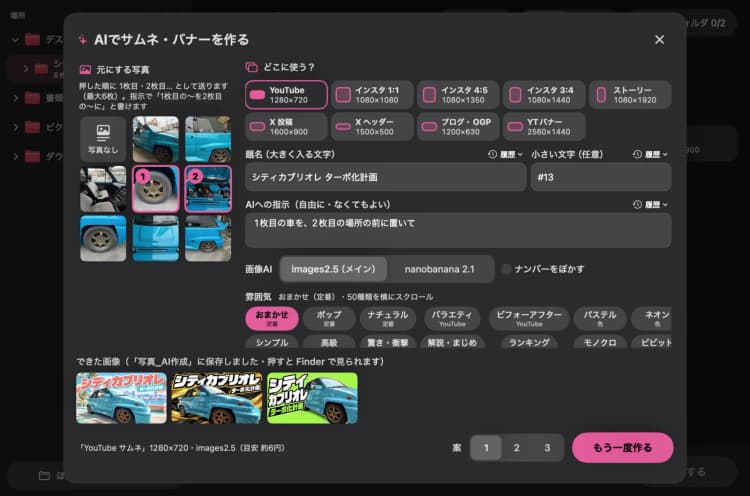The width and height of the screenshot is (750, 496).
Task: Choose the インスタ 4:5 1080×1350 format
Action: pyautogui.click(x=458, y=95)
